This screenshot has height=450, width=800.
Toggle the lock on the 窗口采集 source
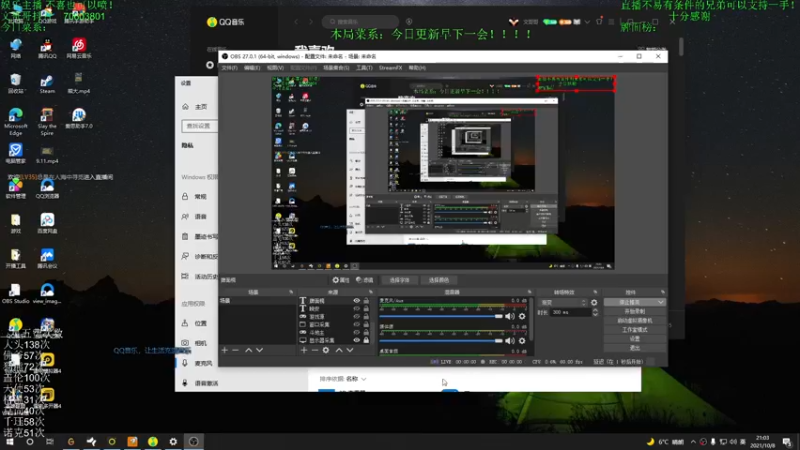coord(366,324)
